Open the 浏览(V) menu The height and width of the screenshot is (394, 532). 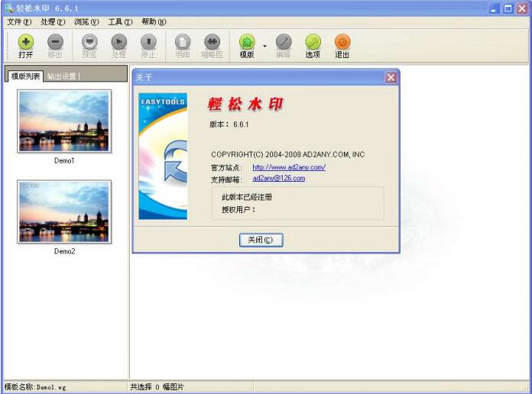[x=86, y=22]
